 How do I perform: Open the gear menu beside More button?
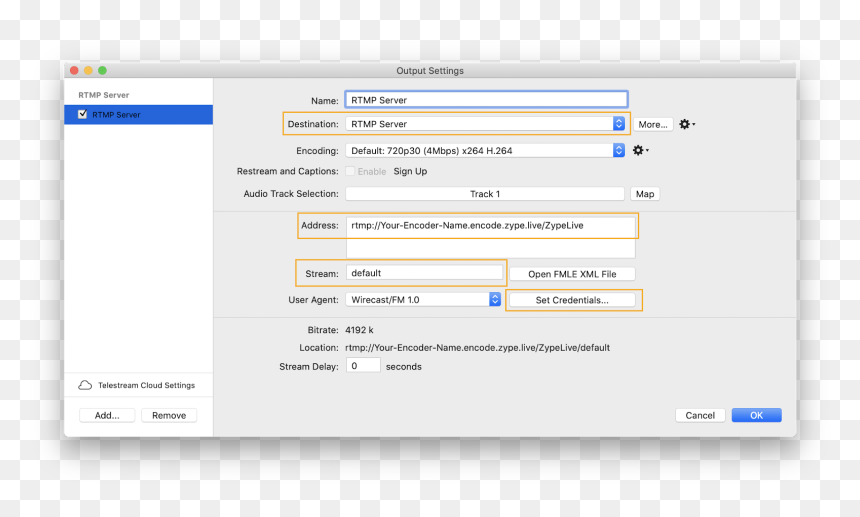coord(687,124)
